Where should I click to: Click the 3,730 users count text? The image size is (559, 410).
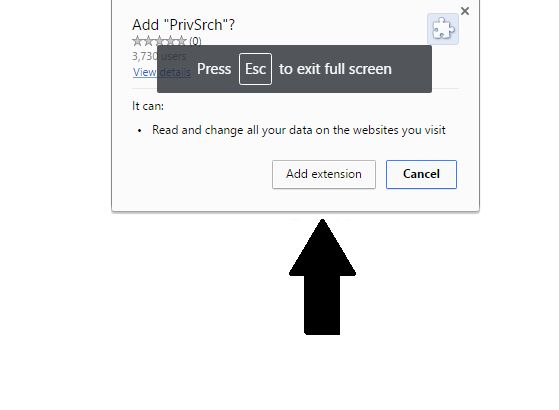tap(159, 56)
